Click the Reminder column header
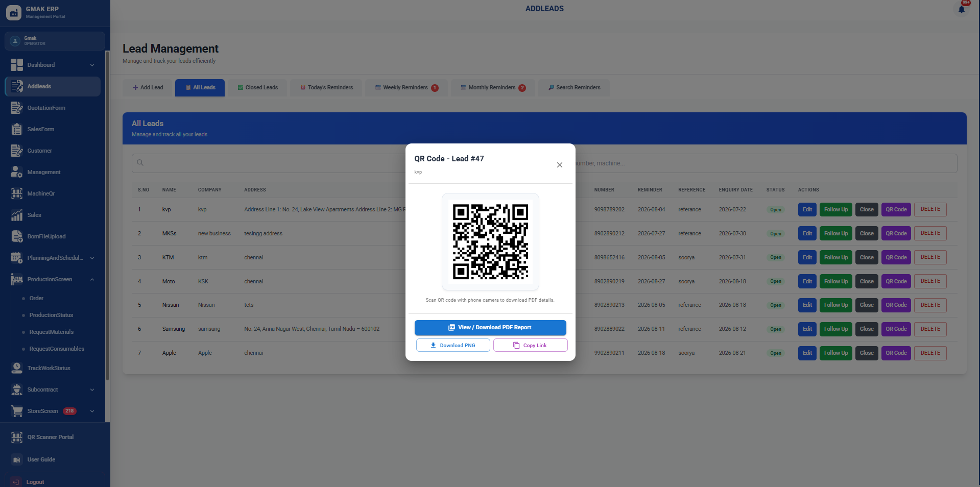 coord(650,190)
